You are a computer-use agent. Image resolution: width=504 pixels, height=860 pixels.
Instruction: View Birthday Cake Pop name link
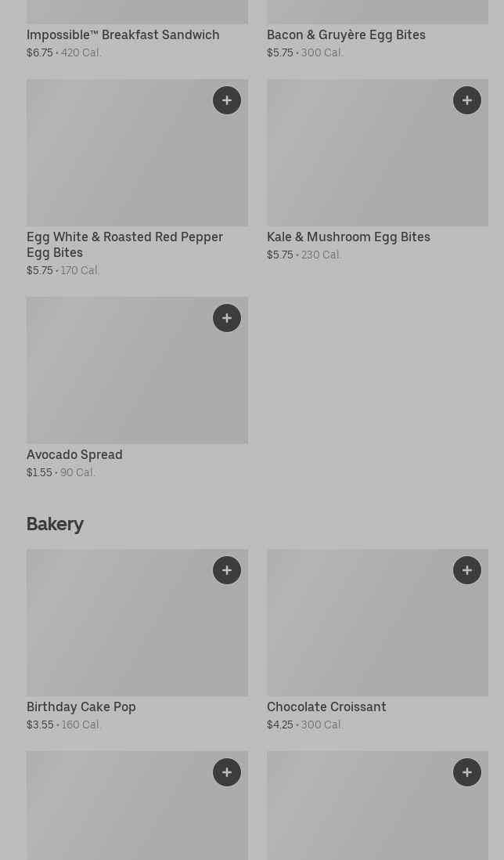81,706
